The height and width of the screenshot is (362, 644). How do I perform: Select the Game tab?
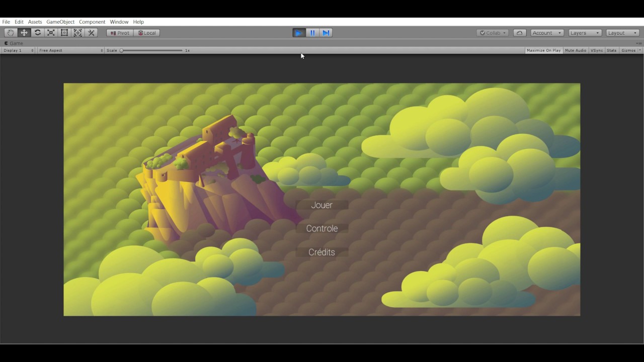[x=14, y=43]
